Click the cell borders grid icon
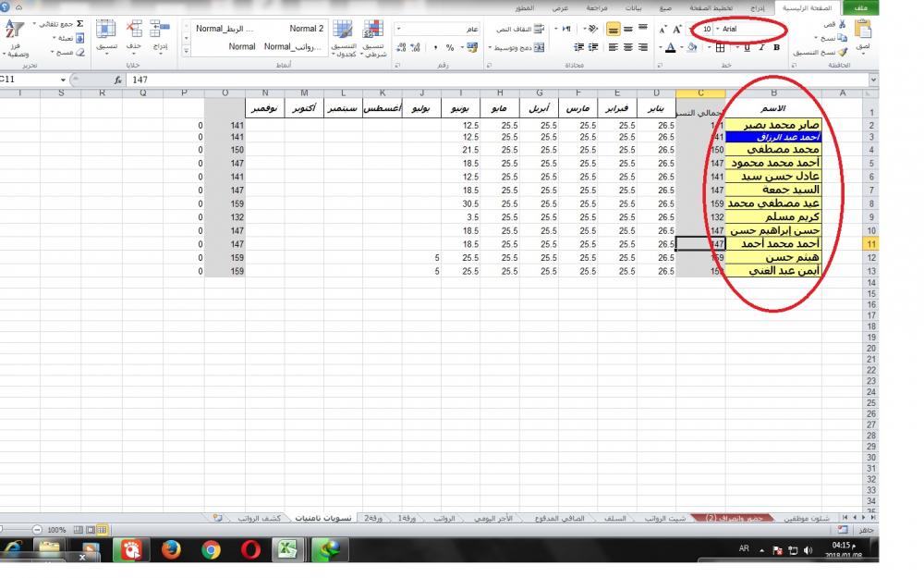The height and width of the screenshot is (578, 924). click(720, 47)
